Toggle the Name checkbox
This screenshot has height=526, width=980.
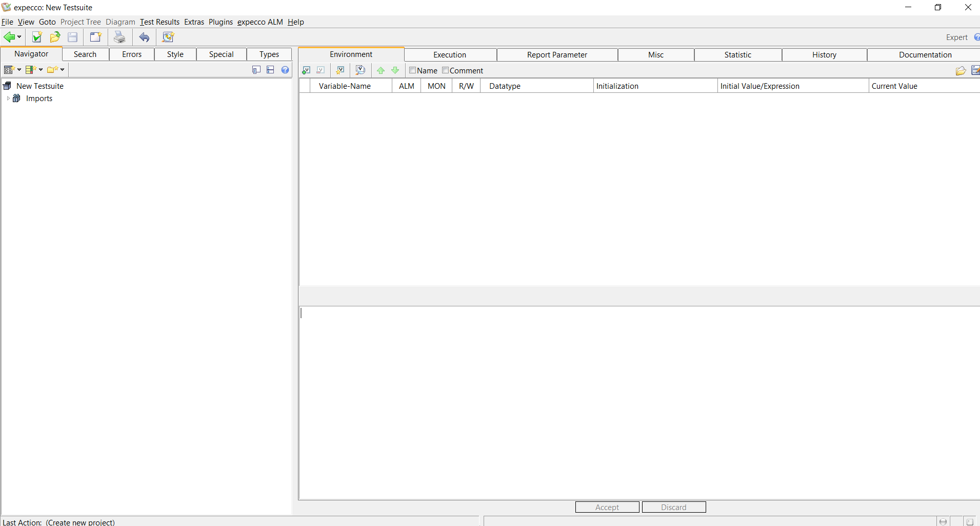[412, 70]
